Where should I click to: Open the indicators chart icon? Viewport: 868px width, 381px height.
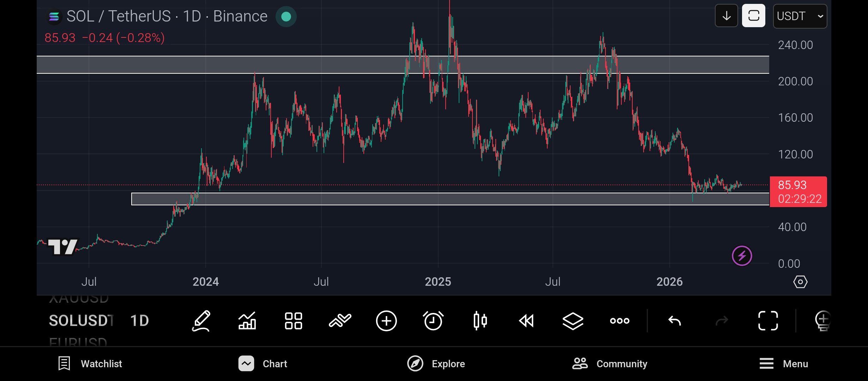tap(247, 321)
